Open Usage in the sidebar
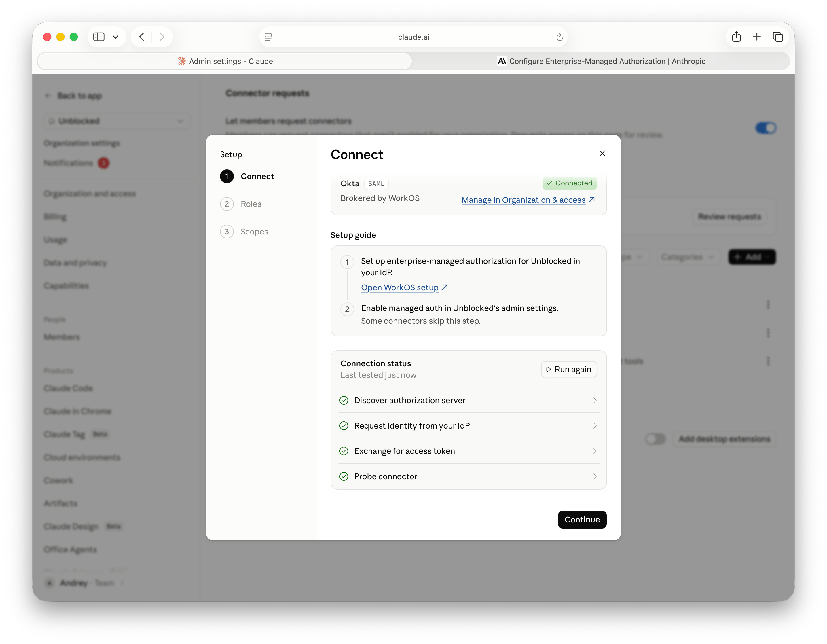Screen dimensions: 827x644 pos(55,240)
